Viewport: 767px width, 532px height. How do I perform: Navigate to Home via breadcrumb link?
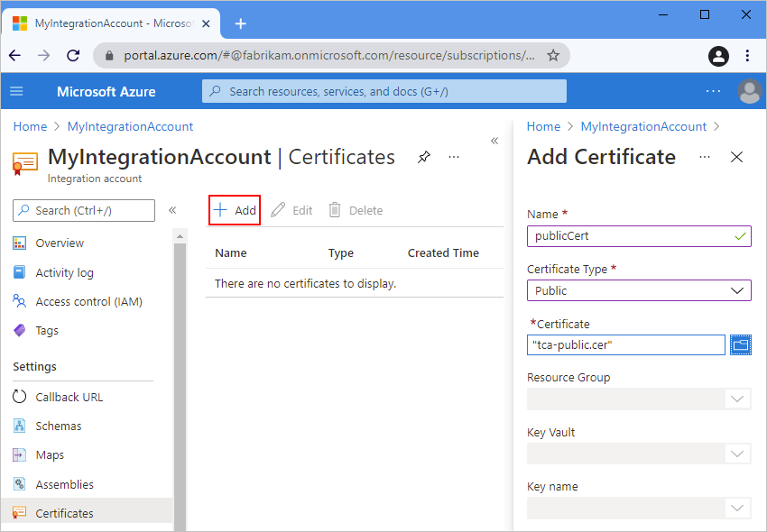[30, 126]
